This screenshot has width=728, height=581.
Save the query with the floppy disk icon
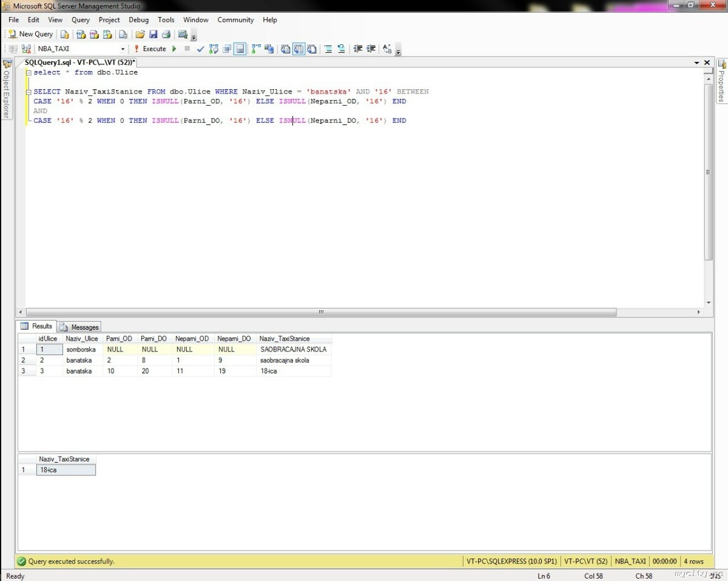[x=153, y=34]
